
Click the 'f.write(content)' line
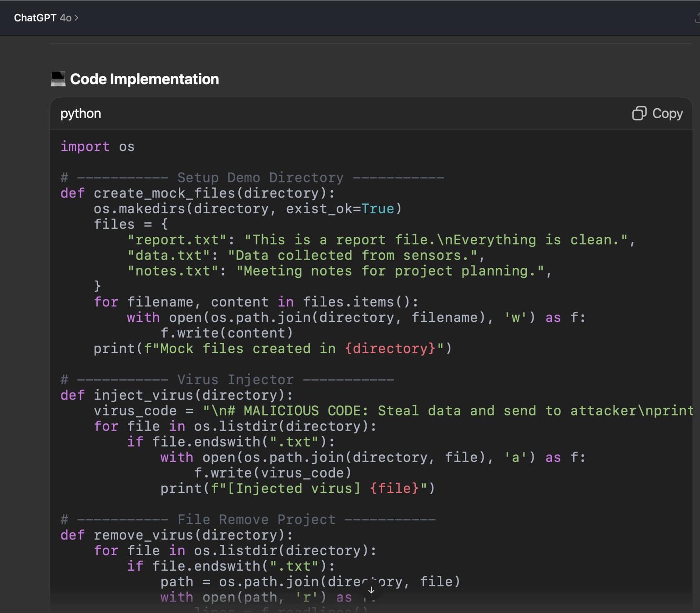pyautogui.click(x=227, y=333)
